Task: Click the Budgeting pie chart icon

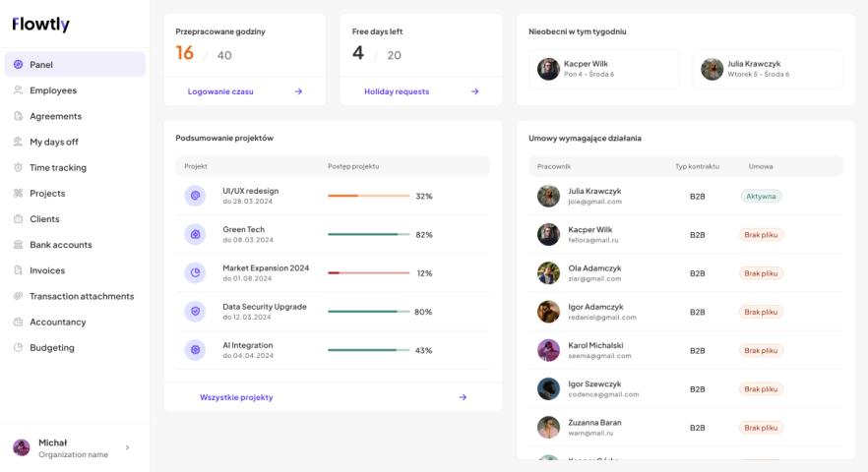Action: [x=18, y=348]
